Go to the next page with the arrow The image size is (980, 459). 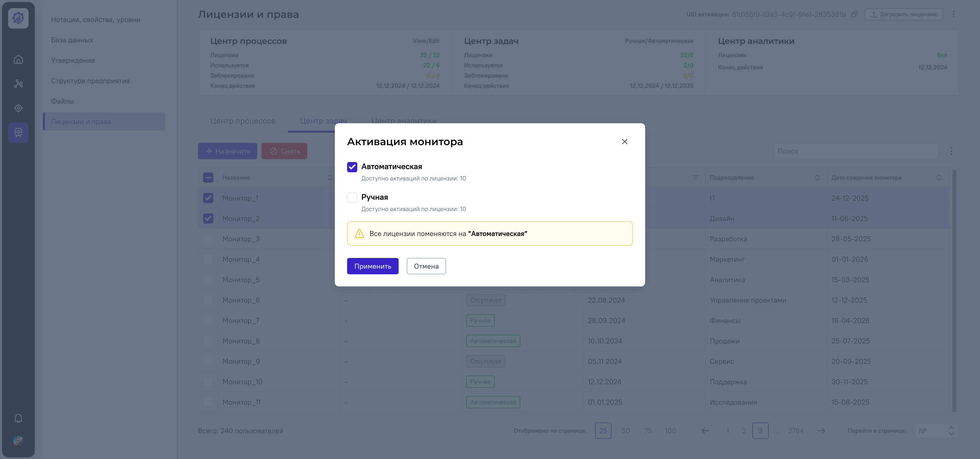821,430
